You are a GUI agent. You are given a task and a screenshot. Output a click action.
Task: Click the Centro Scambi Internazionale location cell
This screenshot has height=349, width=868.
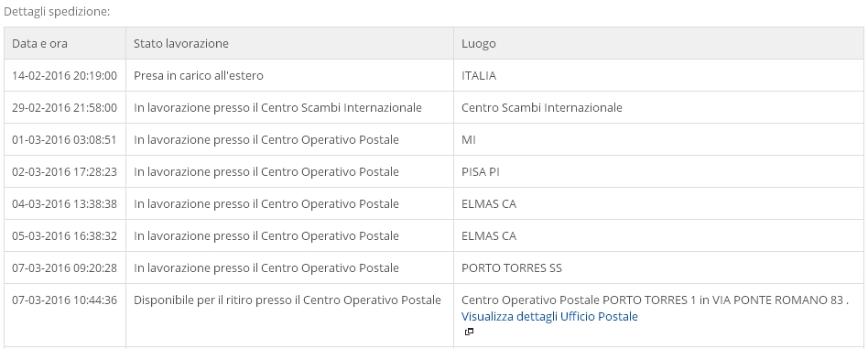(x=541, y=107)
